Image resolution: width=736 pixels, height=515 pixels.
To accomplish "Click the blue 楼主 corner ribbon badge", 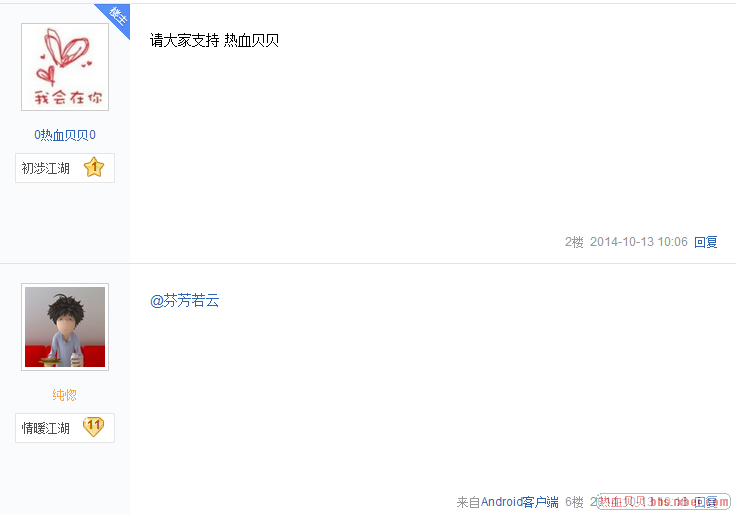I will click(x=115, y=18).
